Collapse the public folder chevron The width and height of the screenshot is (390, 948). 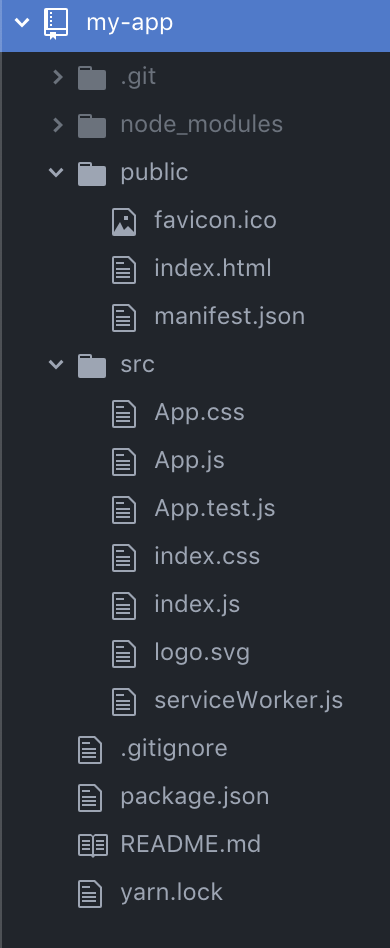click(x=56, y=172)
